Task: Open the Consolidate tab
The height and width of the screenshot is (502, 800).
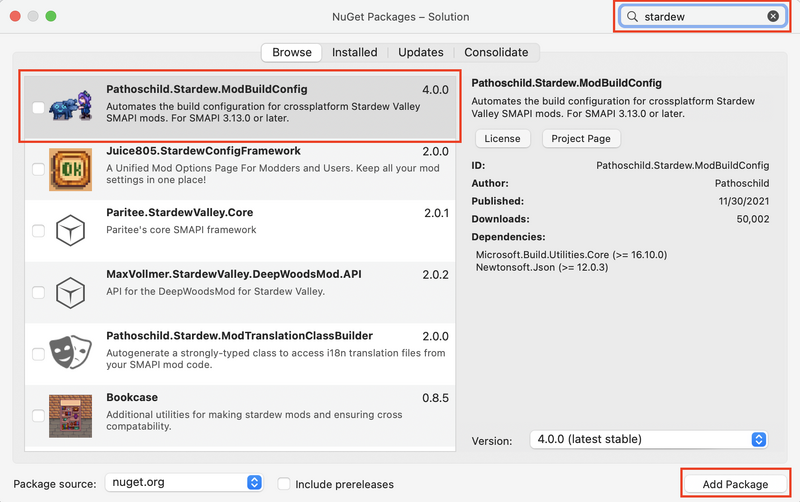Action: pos(496,52)
